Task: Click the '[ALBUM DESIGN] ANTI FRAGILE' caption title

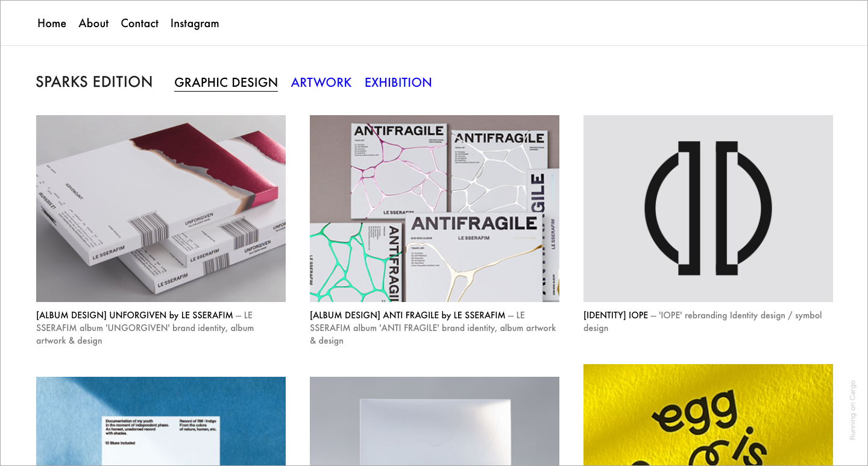Action: pos(407,315)
